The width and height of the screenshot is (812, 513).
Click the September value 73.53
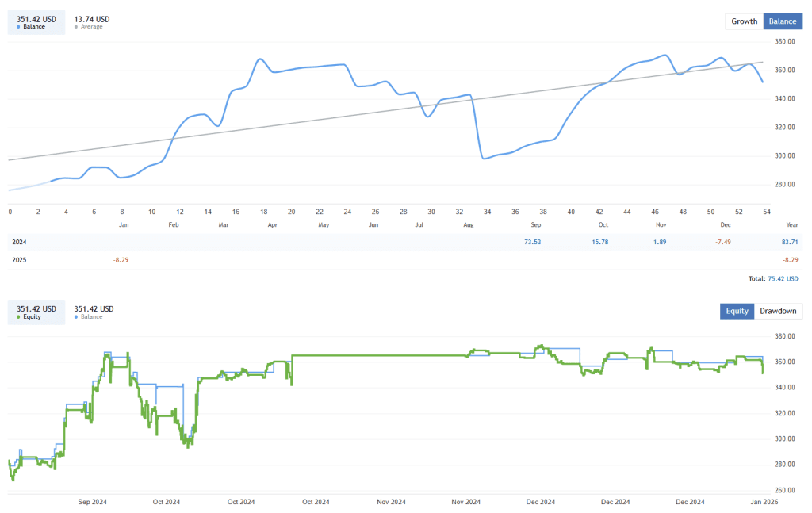tap(531, 242)
